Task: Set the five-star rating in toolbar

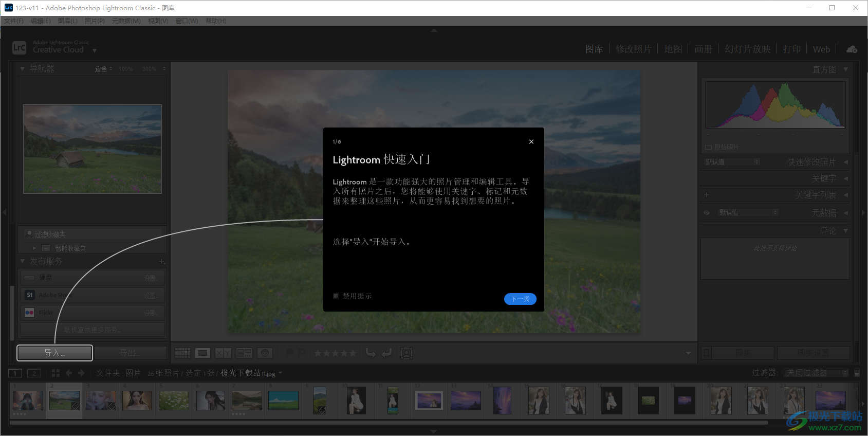Action: [352, 353]
